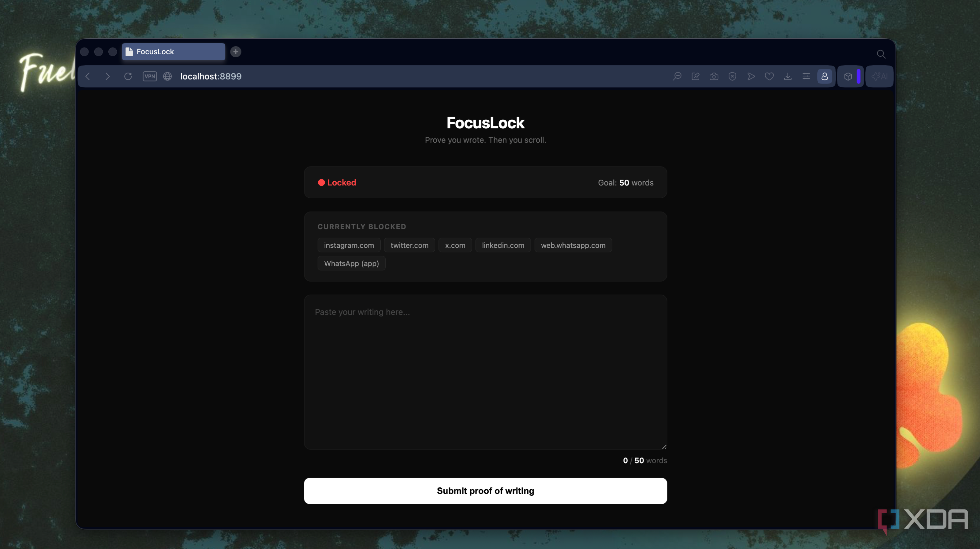Open the extensions cube icon
Screen dimensions: 980x549
[848, 76]
